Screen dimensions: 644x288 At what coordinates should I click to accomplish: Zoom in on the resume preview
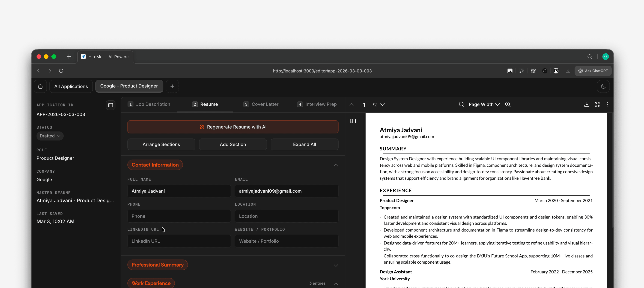tap(508, 104)
